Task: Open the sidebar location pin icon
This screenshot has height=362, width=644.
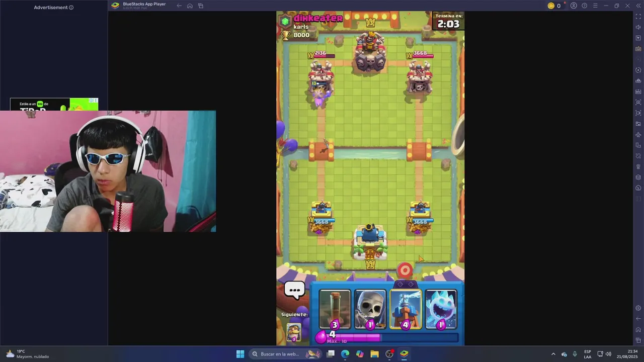Action: [638, 166]
